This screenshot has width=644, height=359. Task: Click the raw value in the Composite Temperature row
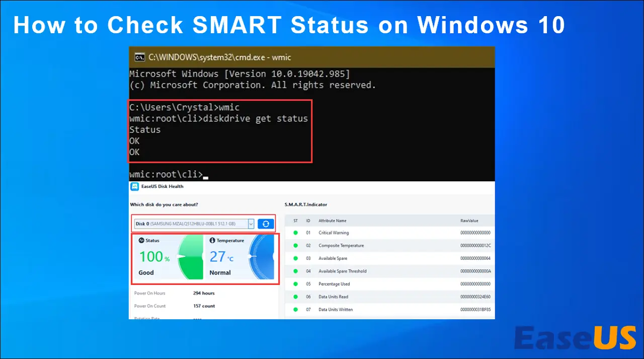475,246
